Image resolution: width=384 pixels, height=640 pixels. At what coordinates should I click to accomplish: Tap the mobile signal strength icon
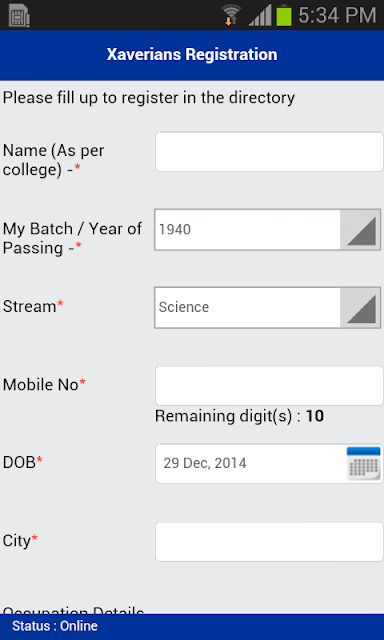pos(260,16)
